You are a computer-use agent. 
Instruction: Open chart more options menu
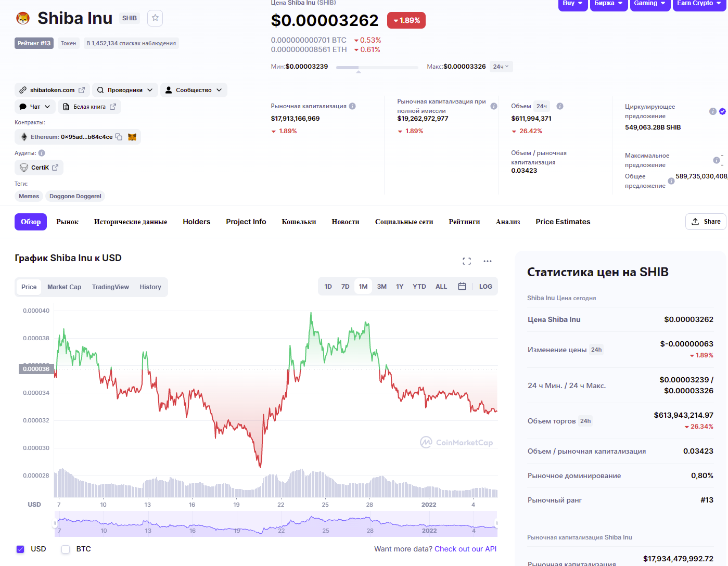(488, 261)
